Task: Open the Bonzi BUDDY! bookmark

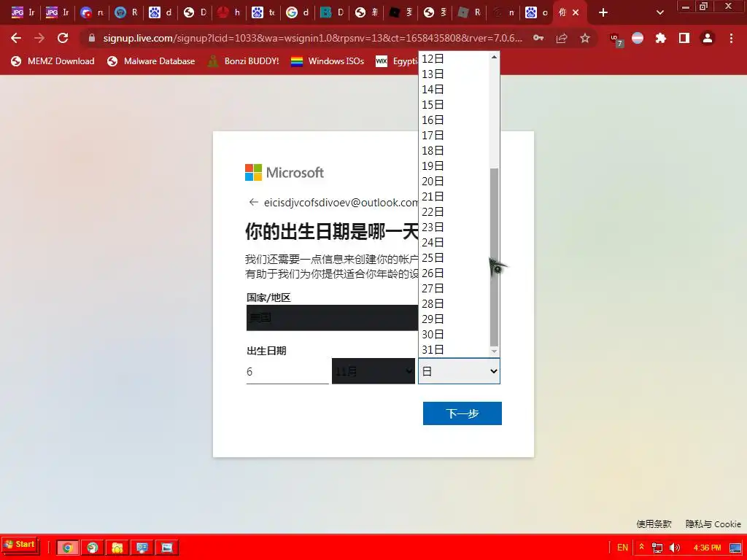Action: [244, 61]
